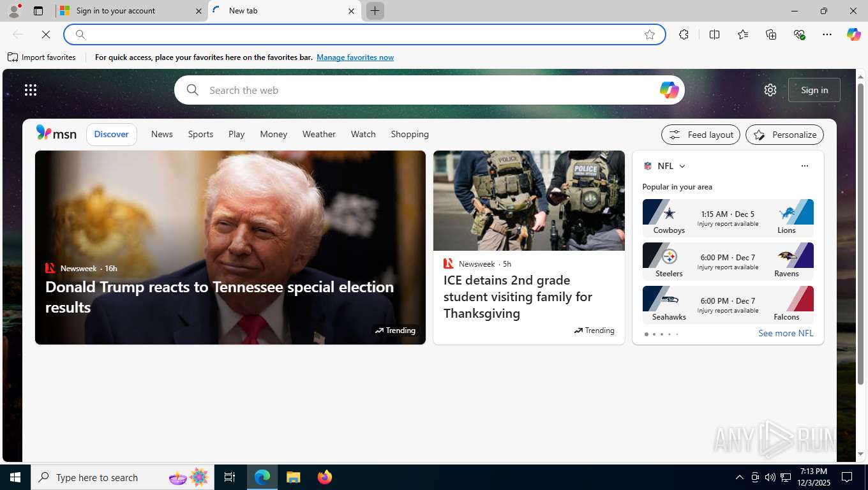The image size is (868, 490).
Task: Click Trending label on Trump story
Action: point(395,330)
